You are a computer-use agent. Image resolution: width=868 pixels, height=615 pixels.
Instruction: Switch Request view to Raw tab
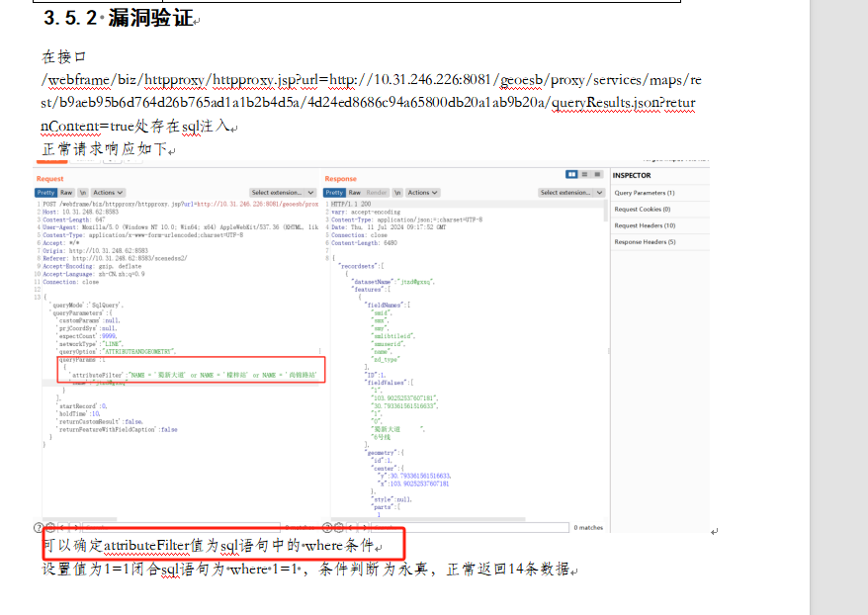coord(66,193)
